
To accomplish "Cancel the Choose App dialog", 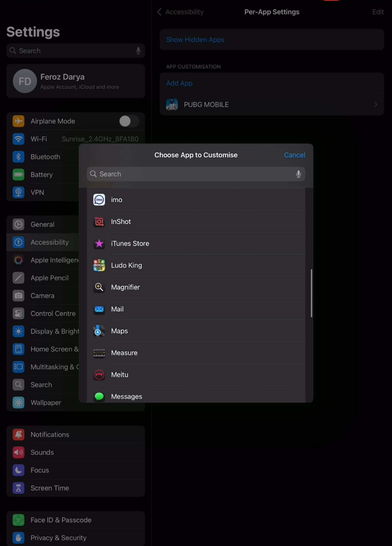I will [x=294, y=155].
